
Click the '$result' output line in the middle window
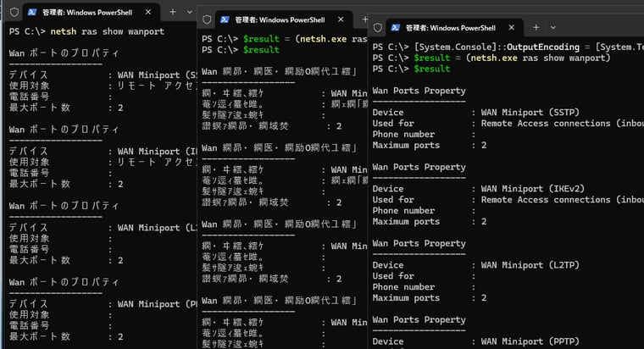coord(261,50)
